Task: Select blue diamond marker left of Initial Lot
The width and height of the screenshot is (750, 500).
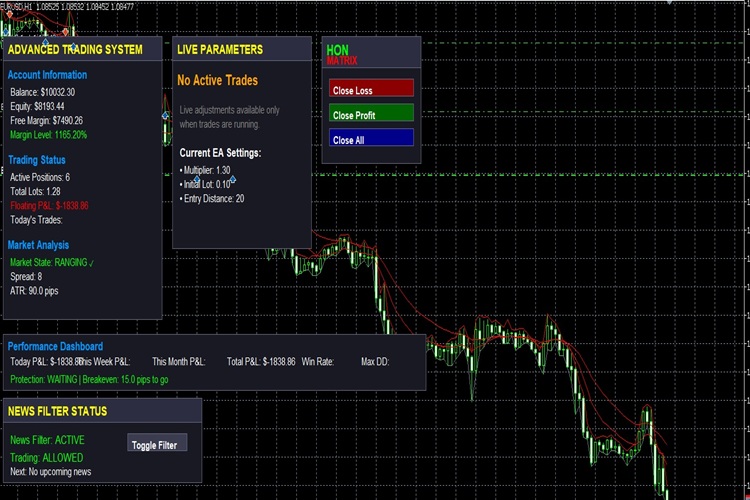Action: [x=197, y=179]
